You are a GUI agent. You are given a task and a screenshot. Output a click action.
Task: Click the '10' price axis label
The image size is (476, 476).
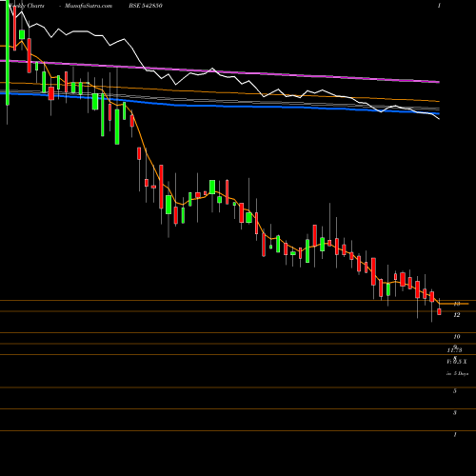457,336
